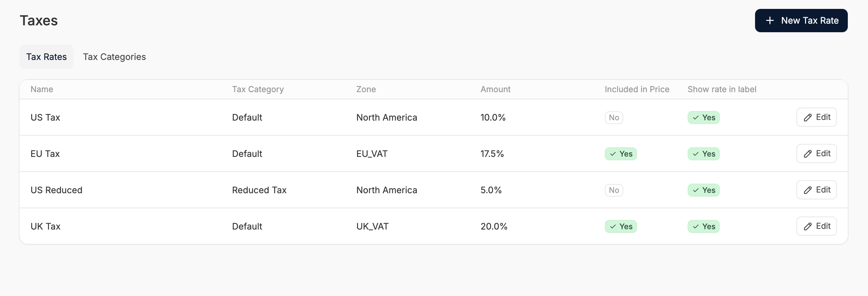This screenshot has width=868, height=296.
Task: Click the pencil icon for US Tax
Action: point(808,118)
